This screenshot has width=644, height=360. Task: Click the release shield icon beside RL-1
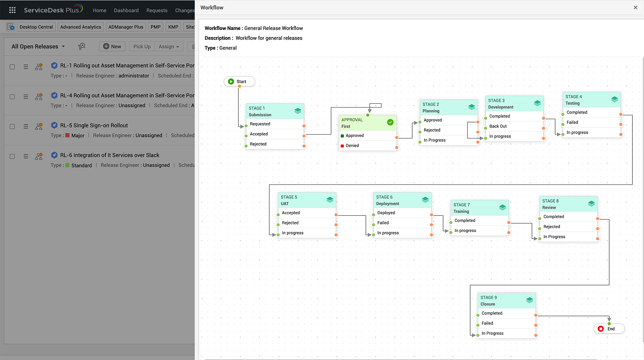tap(54, 65)
